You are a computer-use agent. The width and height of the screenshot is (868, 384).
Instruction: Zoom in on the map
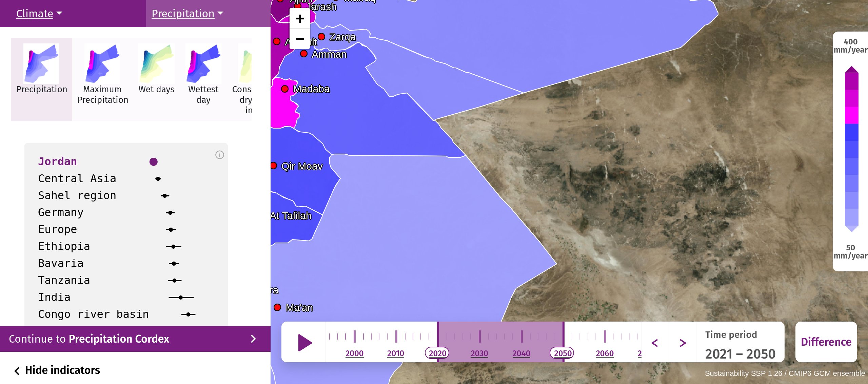click(300, 18)
